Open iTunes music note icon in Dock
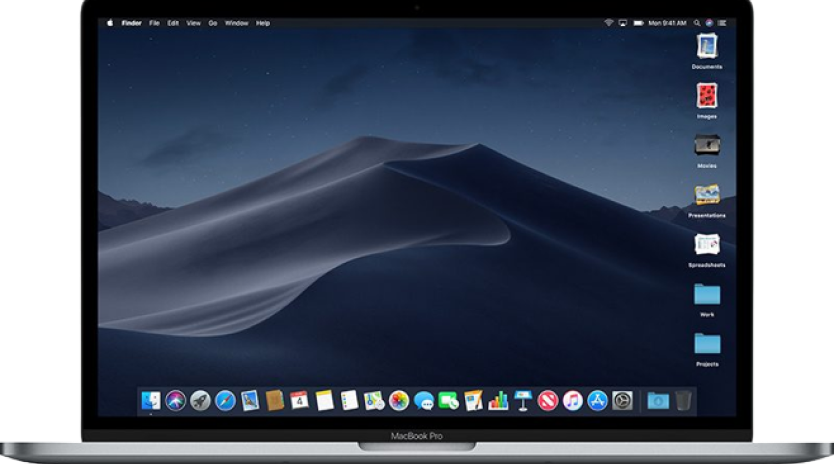The height and width of the screenshot is (464, 834). click(x=572, y=400)
